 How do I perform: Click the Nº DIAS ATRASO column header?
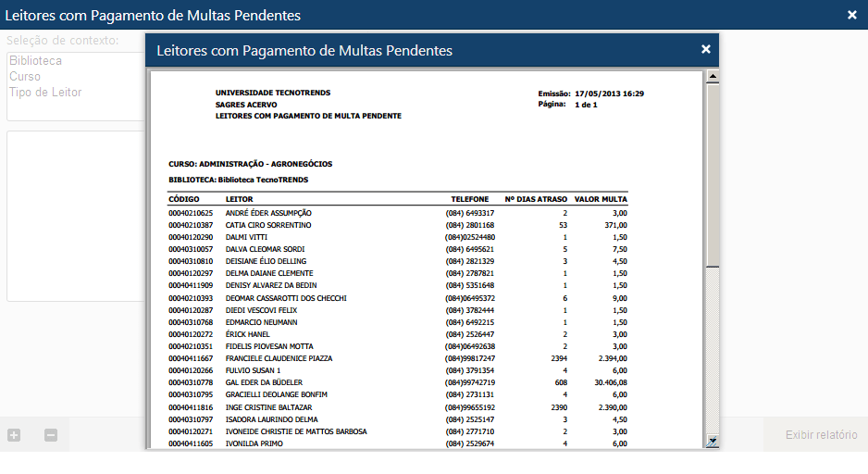pos(536,199)
